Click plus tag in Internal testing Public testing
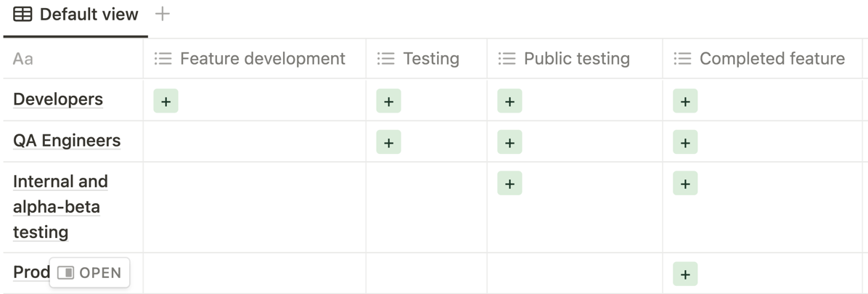The width and height of the screenshot is (868, 294). (509, 184)
